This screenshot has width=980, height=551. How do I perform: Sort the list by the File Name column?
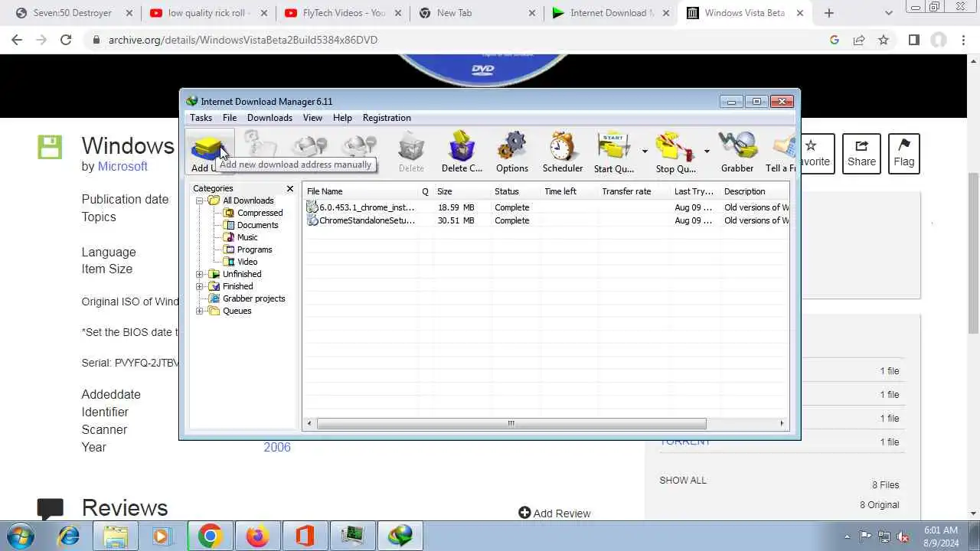361,191
